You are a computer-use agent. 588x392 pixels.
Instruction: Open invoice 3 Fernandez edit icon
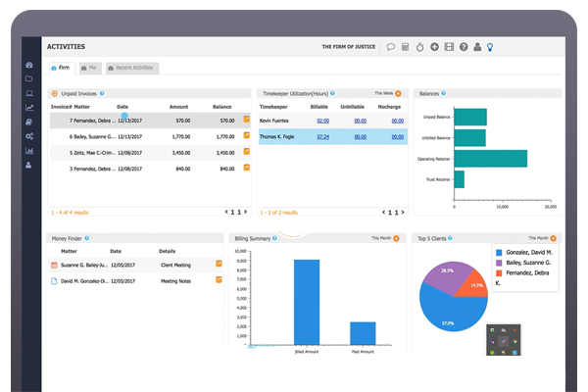[246, 168]
